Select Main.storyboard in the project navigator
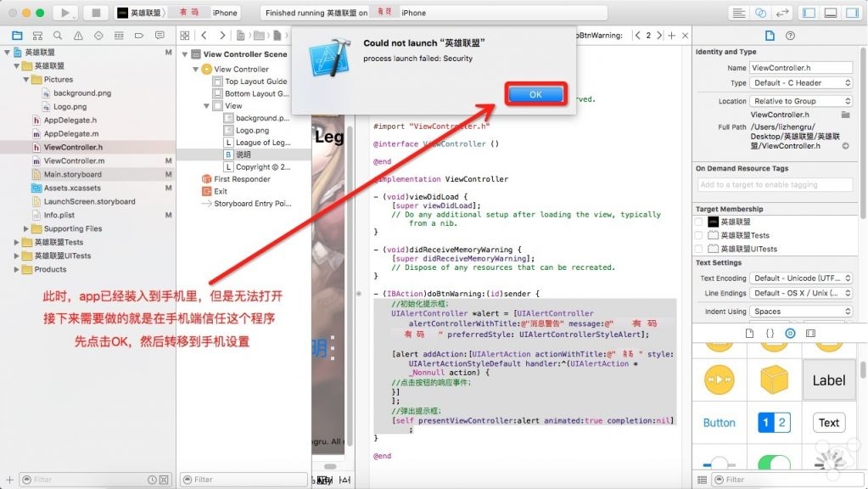The image size is (868, 489). click(x=72, y=174)
